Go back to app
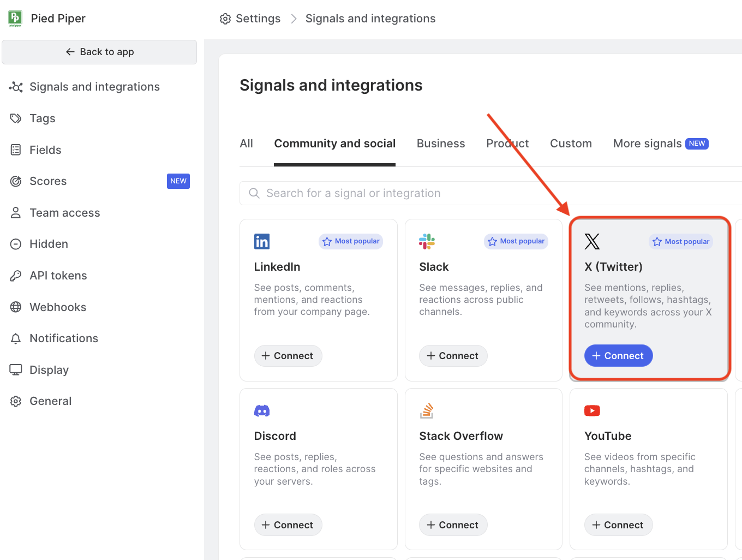Image resolution: width=742 pixels, height=560 pixels. [99, 52]
